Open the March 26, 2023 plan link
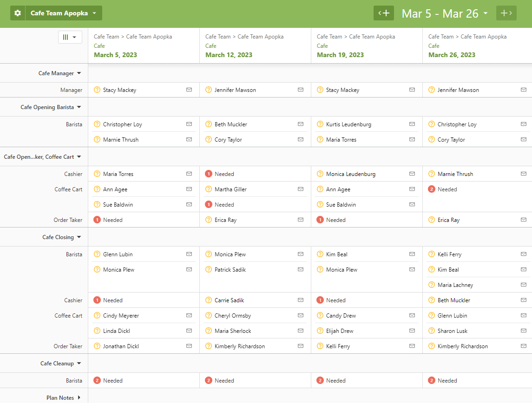 452,55
